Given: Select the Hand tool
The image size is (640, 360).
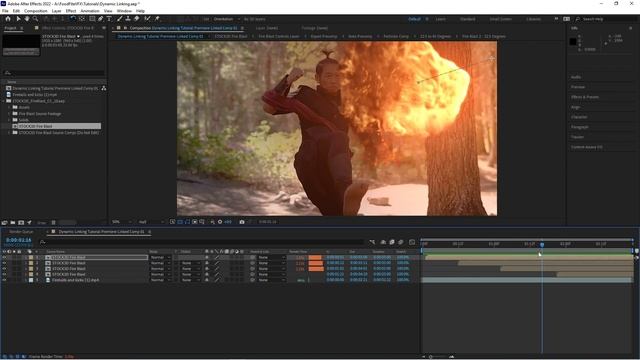Looking at the screenshot, I should tap(27, 19).
